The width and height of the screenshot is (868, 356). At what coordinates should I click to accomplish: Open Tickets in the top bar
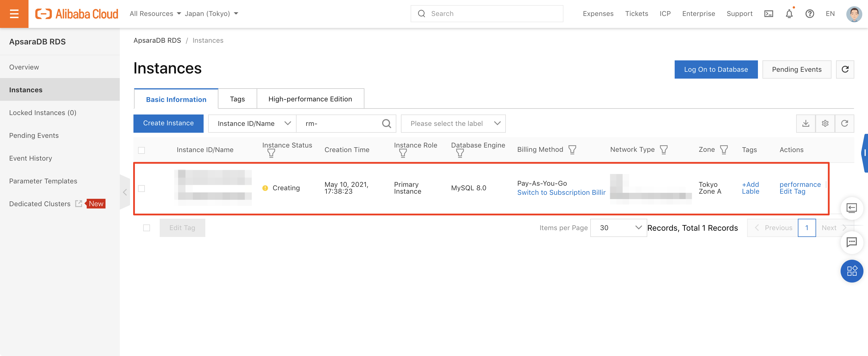pos(636,14)
